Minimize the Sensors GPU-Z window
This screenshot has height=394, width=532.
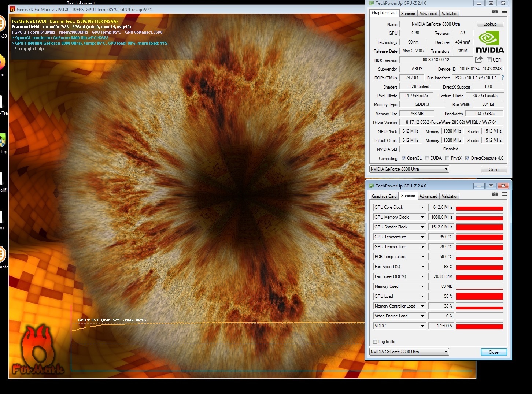479,186
